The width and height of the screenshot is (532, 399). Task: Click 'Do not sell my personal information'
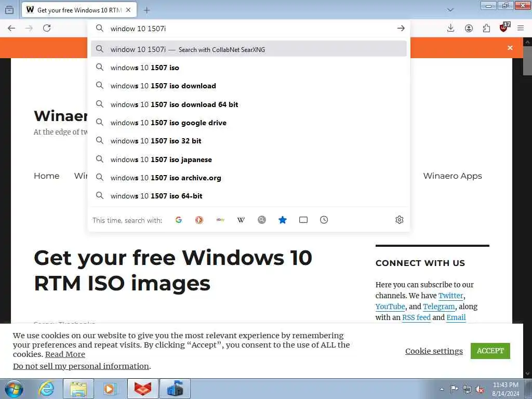pyautogui.click(x=81, y=366)
